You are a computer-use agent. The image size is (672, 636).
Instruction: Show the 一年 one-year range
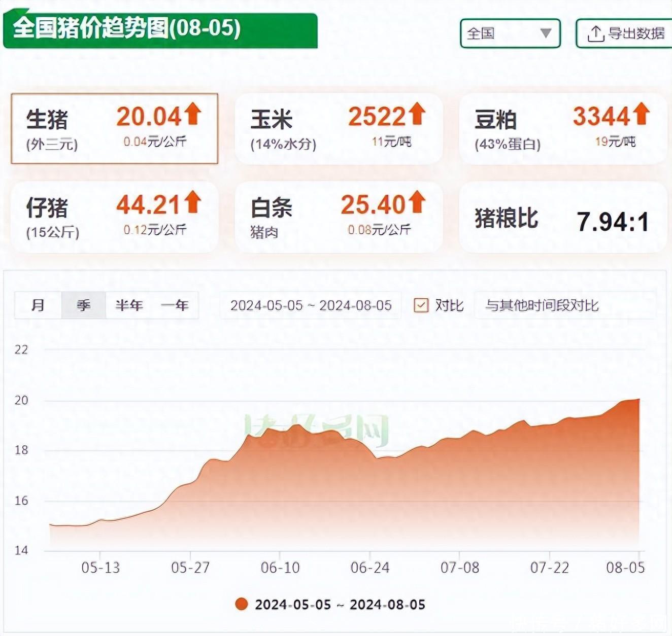click(x=175, y=305)
